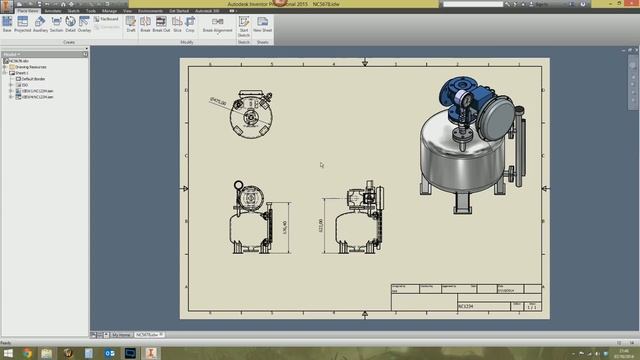Open File Explorer from the taskbar
Viewport: 640px width, 360px height.
46,353
